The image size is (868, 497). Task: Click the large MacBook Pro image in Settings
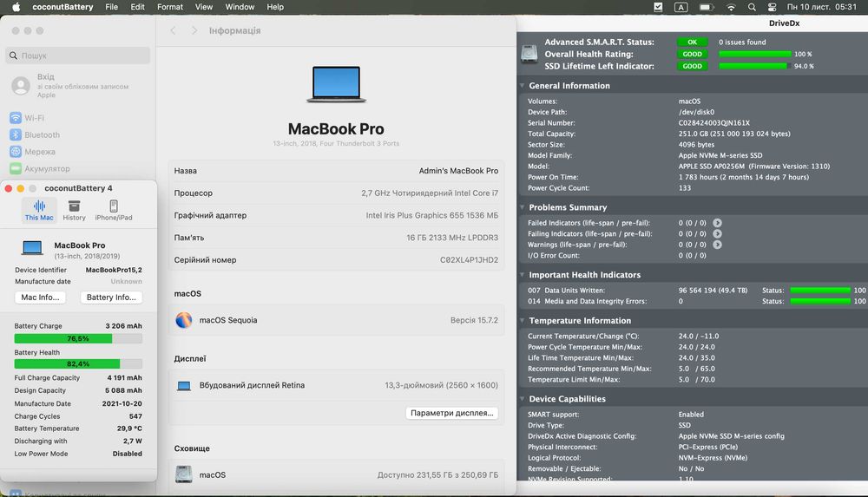coord(336,84)
